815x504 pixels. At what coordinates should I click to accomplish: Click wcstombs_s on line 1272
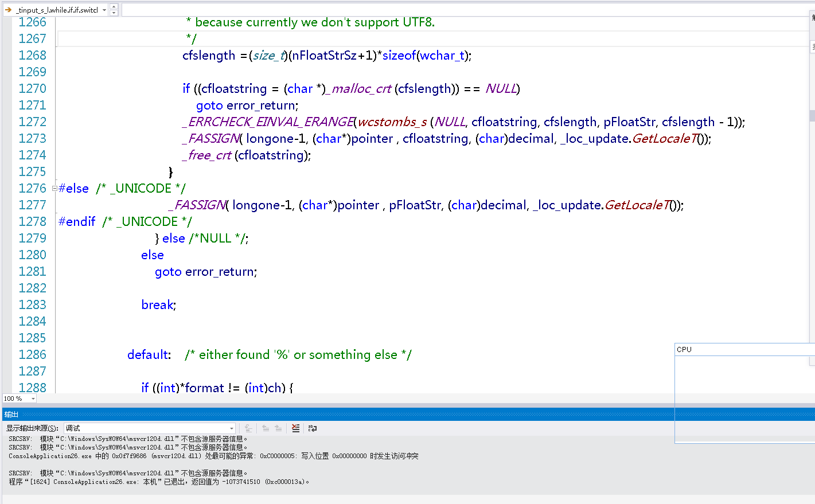[x=392, y=122]
